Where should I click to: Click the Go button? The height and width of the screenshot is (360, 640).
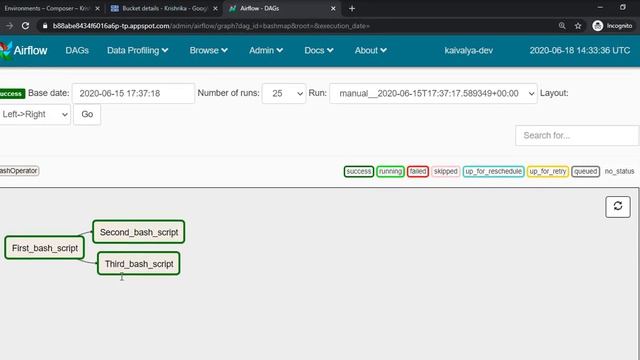pyautogui.click(x=87, y=114)
